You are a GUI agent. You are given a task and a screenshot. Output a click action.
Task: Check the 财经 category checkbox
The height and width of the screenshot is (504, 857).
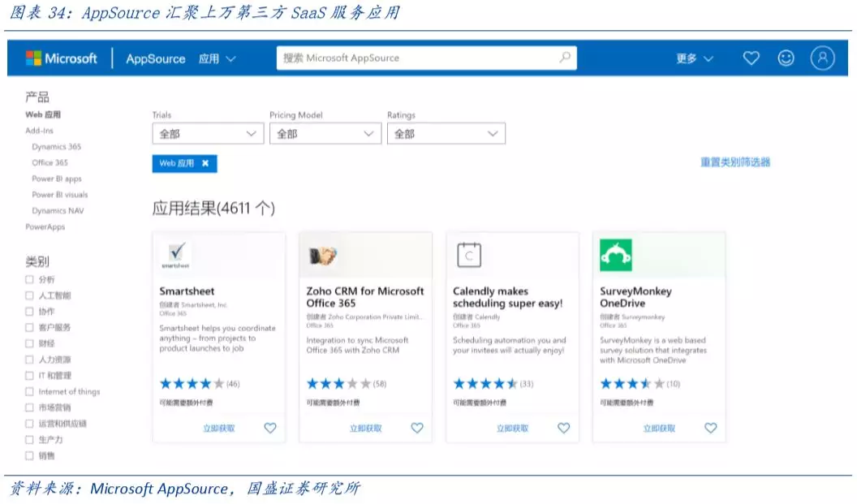pos(29,343)
